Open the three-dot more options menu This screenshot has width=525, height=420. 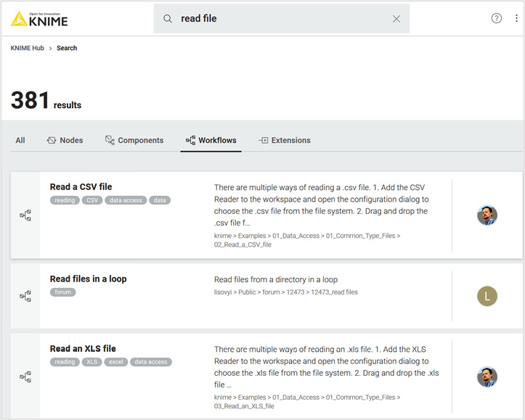(x=516, y=18)
